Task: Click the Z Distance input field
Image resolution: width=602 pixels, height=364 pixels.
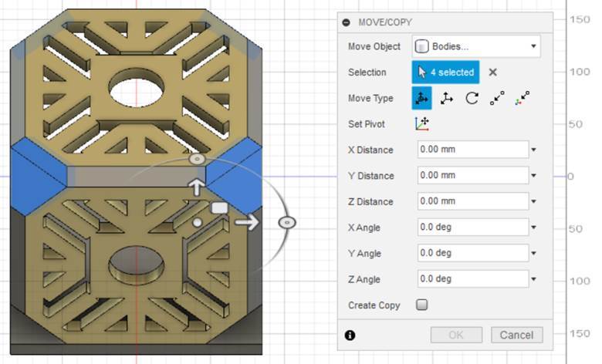Action: 473,201
